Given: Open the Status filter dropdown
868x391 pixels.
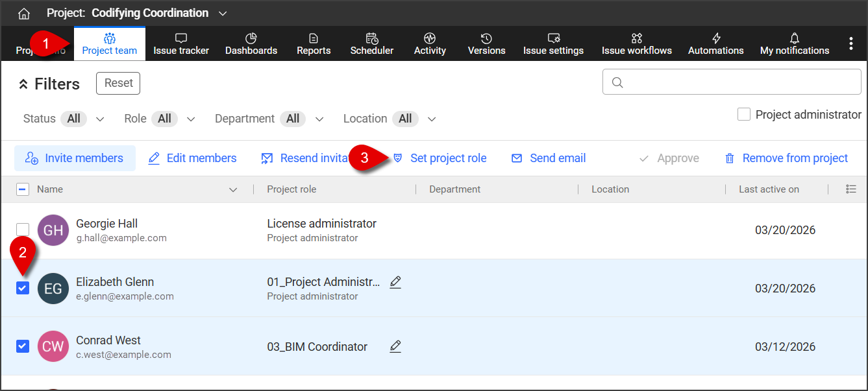Looking at the screenshot, I should point(100,119).
